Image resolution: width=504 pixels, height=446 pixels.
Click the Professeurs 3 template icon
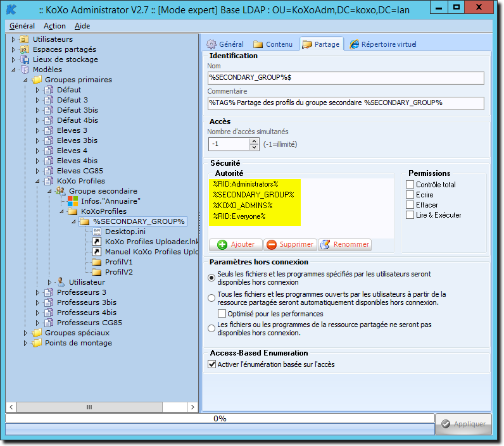tap(49, 292)
